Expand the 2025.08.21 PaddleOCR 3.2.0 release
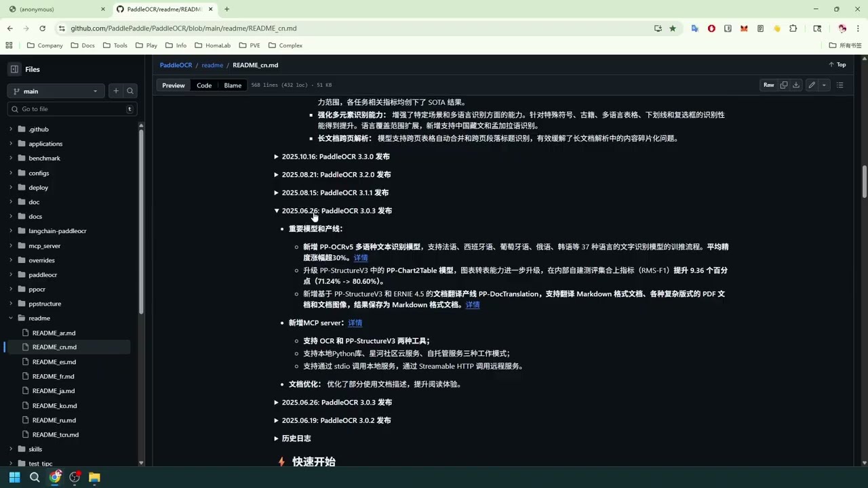Viewport: 868px width, 488px height. [x=332, y=175]
